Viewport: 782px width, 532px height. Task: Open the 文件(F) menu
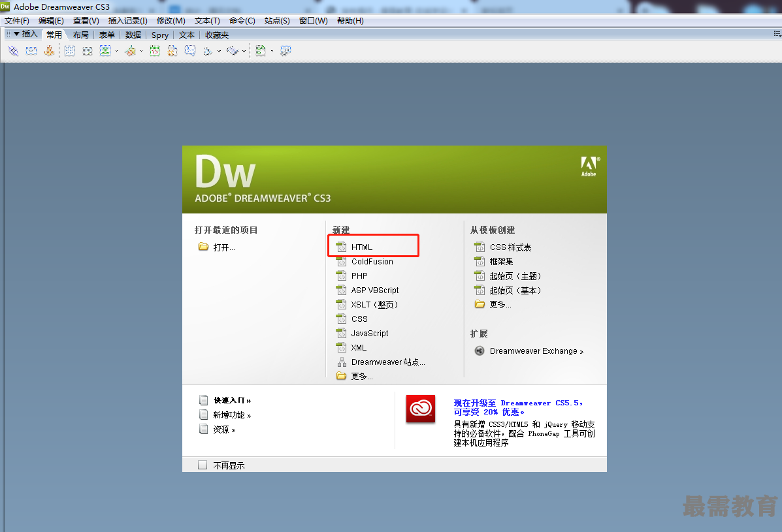pos(17,20)
